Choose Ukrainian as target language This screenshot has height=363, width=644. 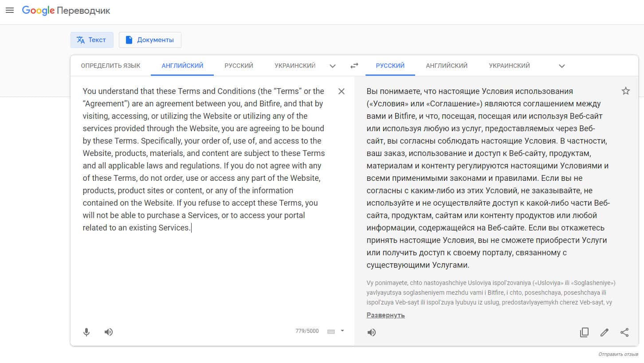[x=509, y=66]
